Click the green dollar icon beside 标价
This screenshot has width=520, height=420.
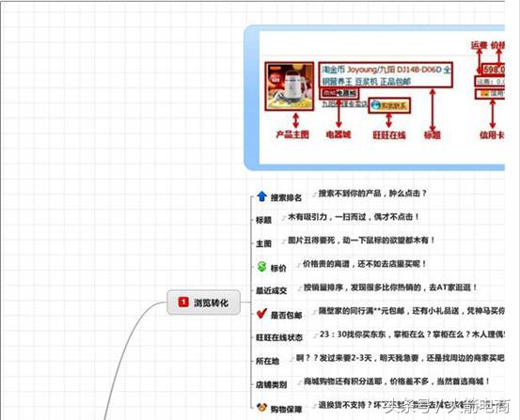261,267
